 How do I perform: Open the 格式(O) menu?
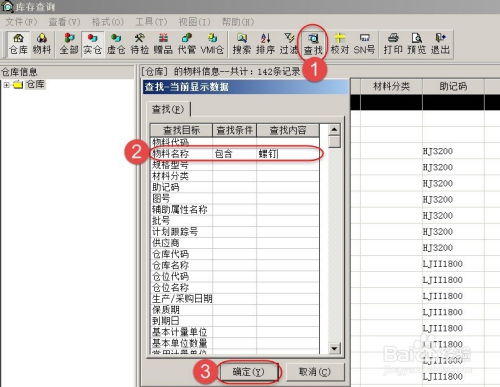click(108, 22)
